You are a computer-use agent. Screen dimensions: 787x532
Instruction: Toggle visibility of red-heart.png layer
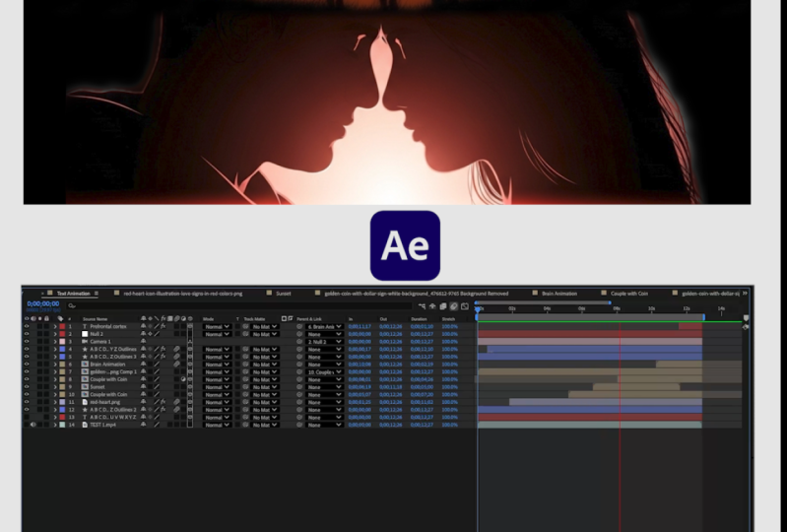pos(27,402)
